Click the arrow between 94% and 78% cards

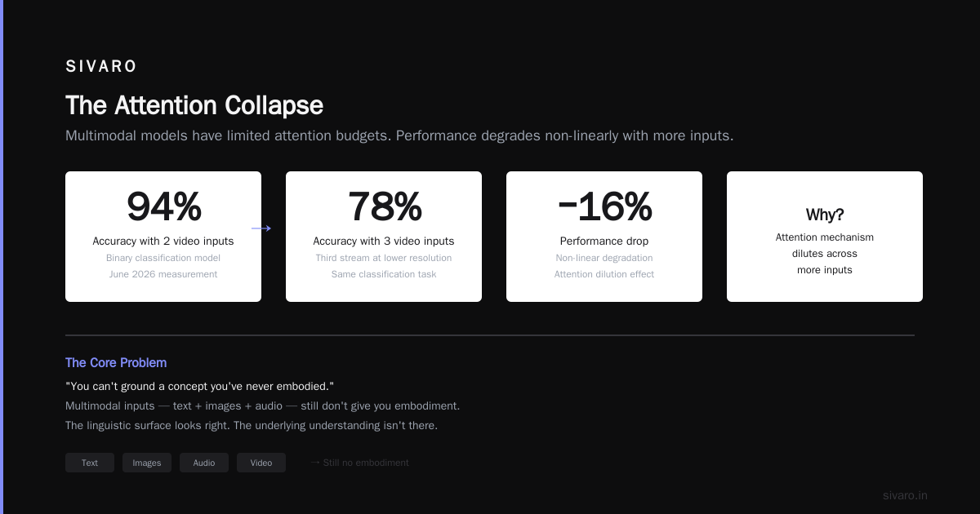[261, 228]
